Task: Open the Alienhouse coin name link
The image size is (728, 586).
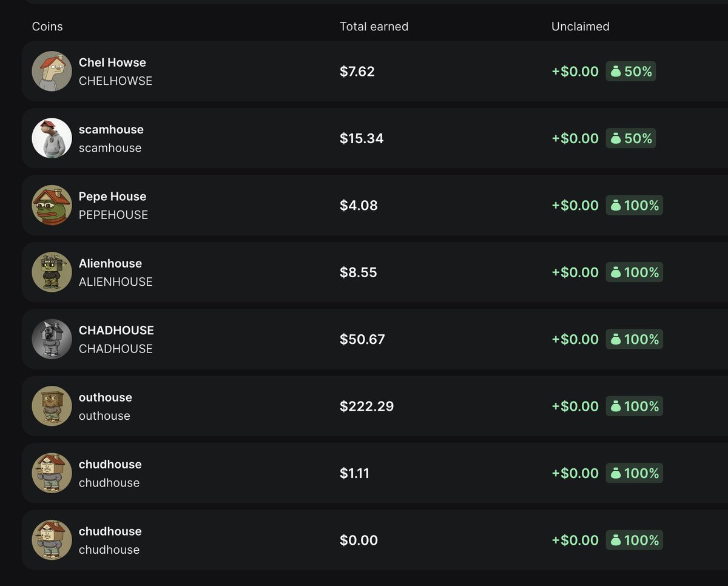Action: point(110,263)
